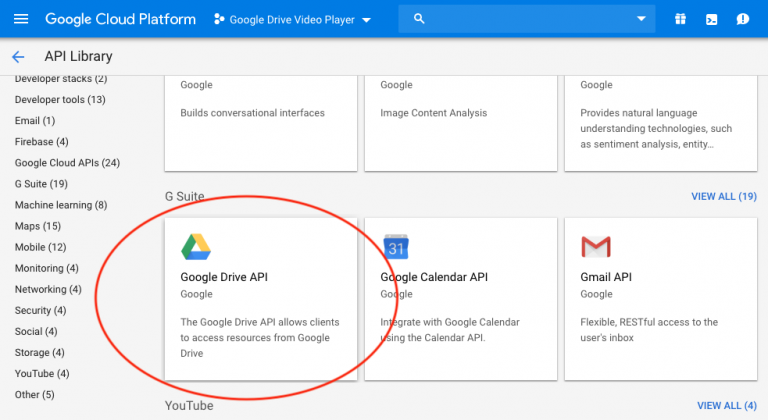Click the Google Drive triangle logo

coord(195,246)
